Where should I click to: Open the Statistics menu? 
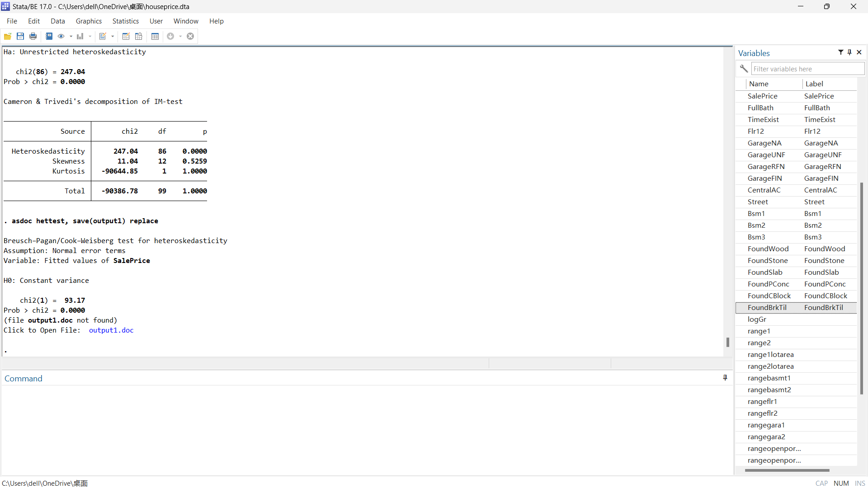(x=125, y=21)
